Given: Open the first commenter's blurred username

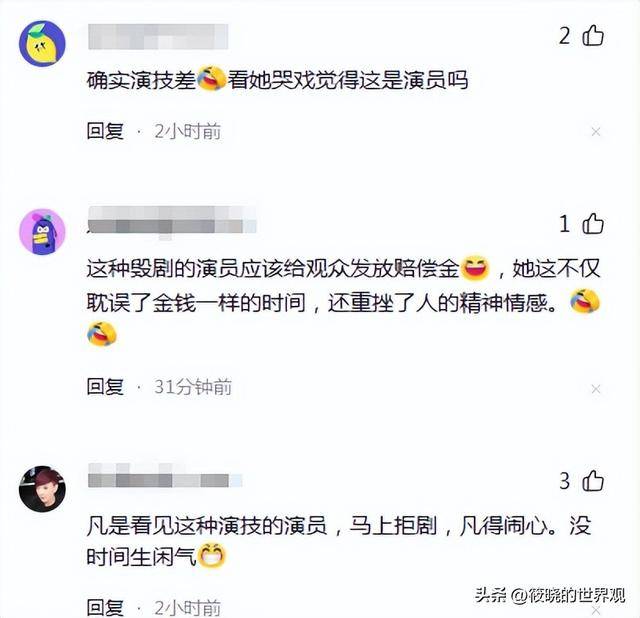Looking at the screenshot, I should pos(158,37).
